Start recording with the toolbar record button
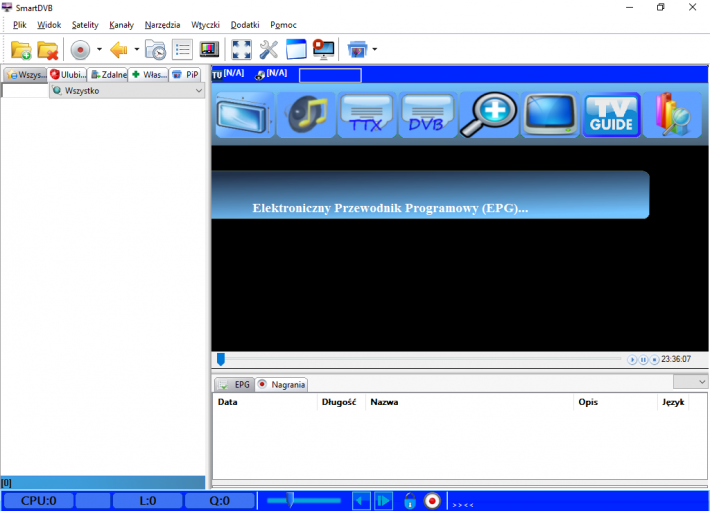 81,50
